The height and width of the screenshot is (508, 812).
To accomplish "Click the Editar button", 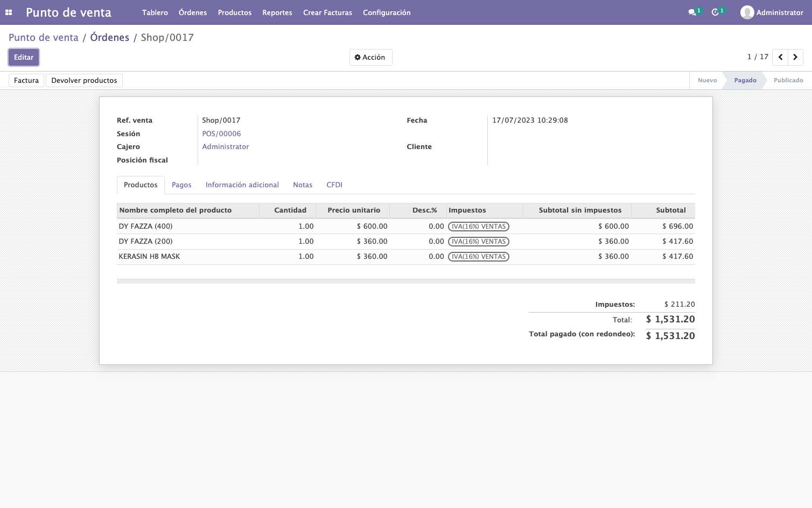I will (x=24, y=57).
